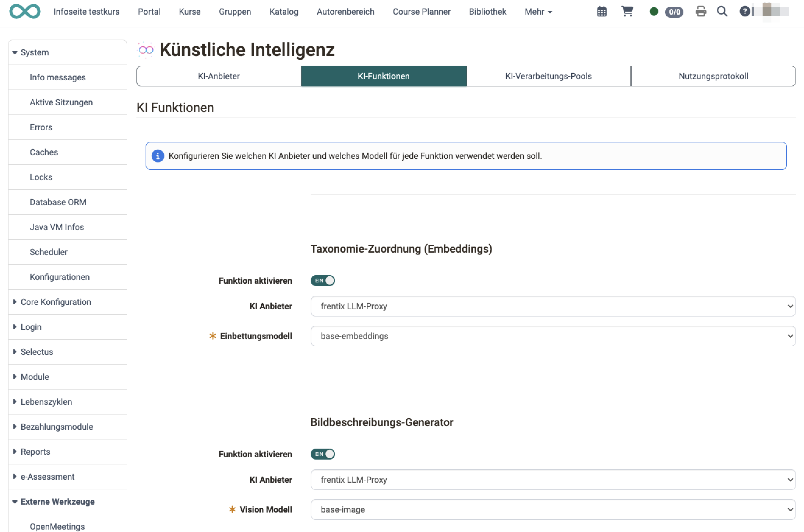
Task: Open Errors in sidebar
Action: pos(68,127)
